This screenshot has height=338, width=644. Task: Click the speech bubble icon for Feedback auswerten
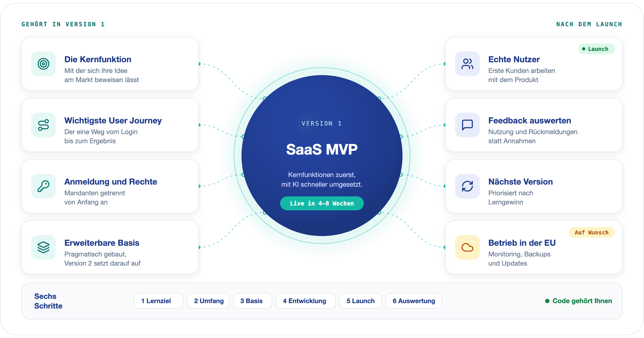[467, 125]
